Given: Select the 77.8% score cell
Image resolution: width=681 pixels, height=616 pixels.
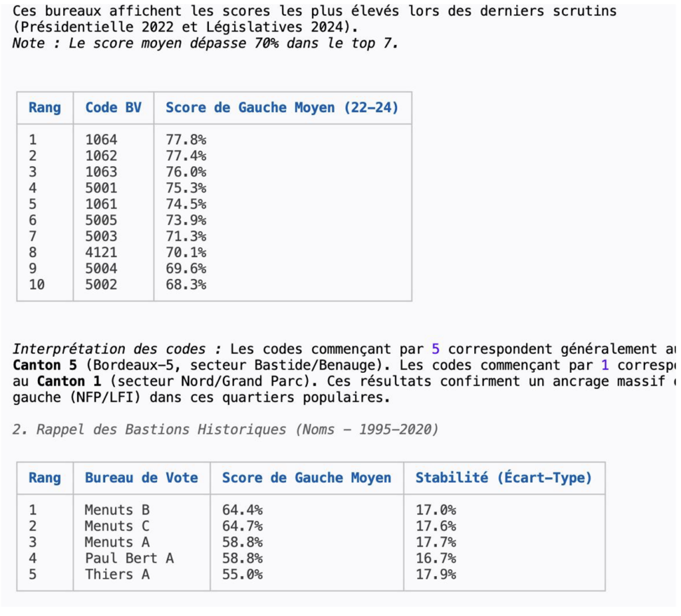Looking at the screenshot, I should (186, 140).
